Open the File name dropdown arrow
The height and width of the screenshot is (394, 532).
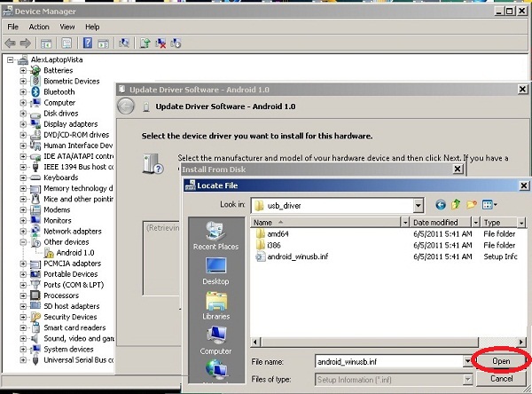coord(468,361)
